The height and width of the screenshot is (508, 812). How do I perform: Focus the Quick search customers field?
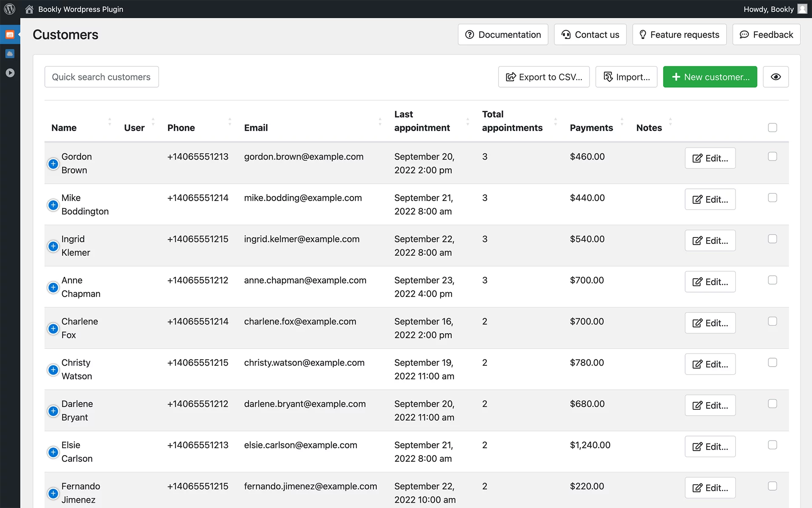101,77
